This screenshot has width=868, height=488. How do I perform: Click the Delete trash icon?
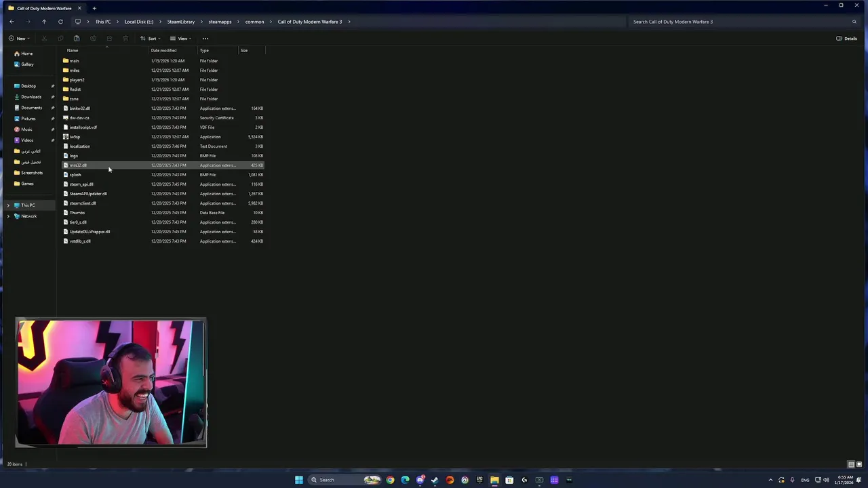click(x=125, y=39)
